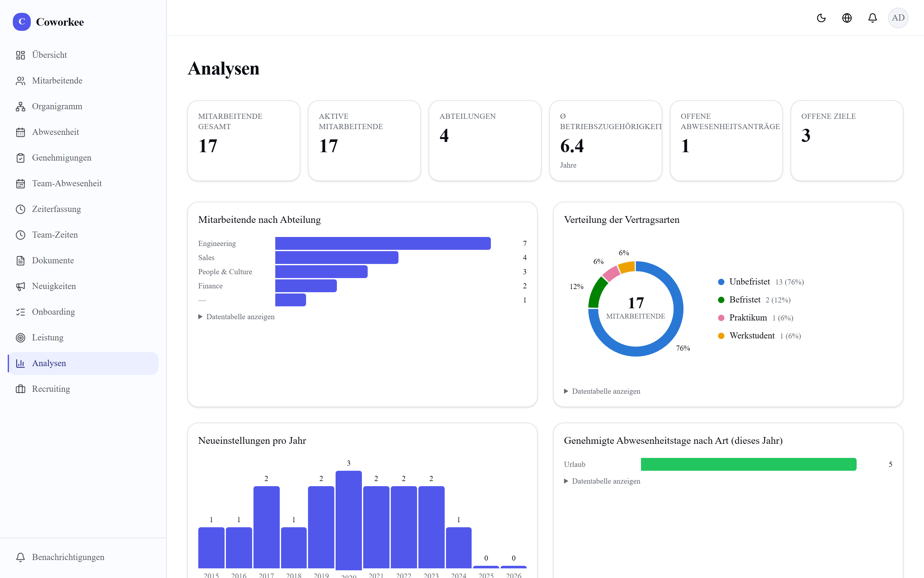Click the Team-Abwesenheit calendar icon

[21, 183]
